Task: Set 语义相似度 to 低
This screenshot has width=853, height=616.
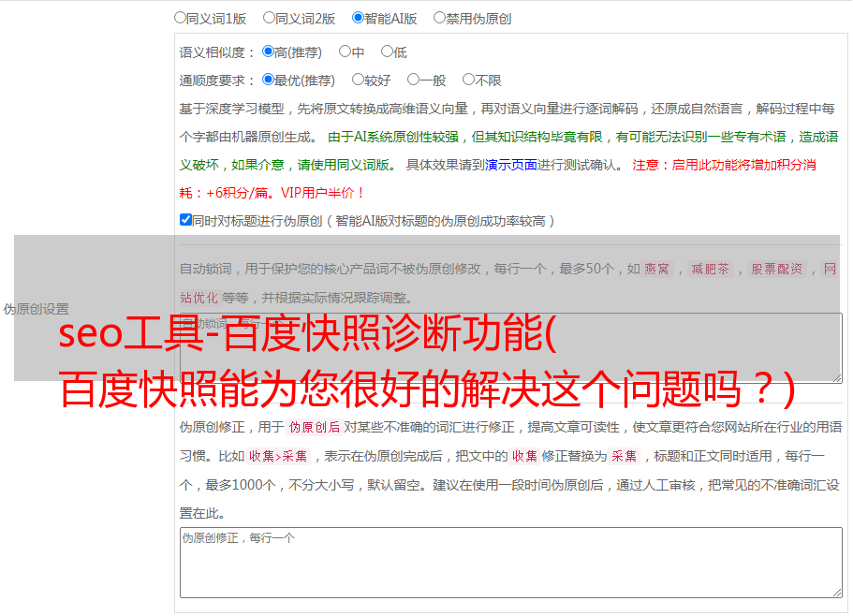Action: (x=387, y=51)
